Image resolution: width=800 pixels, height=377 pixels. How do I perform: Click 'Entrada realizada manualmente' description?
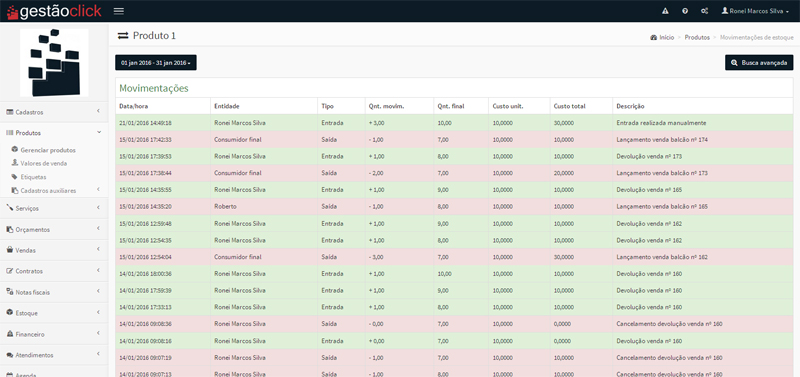661,122
